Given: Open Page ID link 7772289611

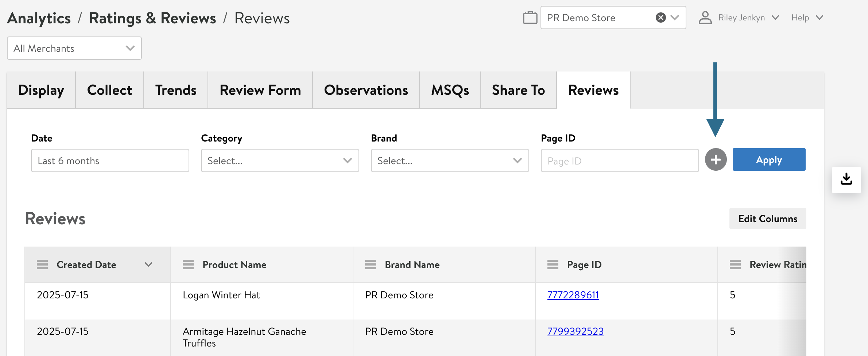Looking at the screenshot, I should (573, 295).
